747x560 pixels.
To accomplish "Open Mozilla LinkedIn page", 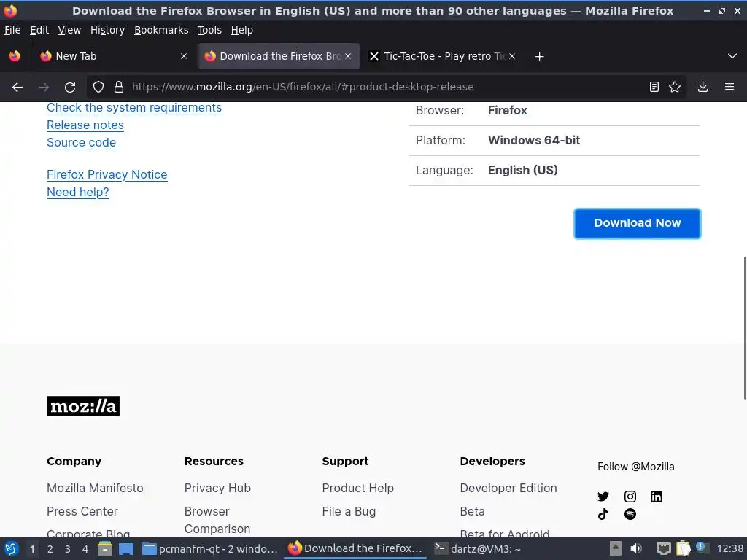I will pos(657,497).
